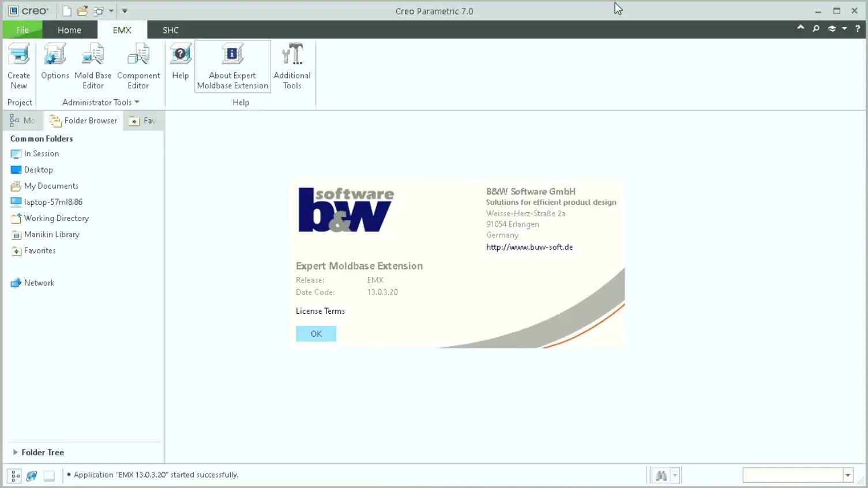The height and width of the screenshot is (488, 868).
Task: Open the selection filter combo box arrow
Action: 848,475
